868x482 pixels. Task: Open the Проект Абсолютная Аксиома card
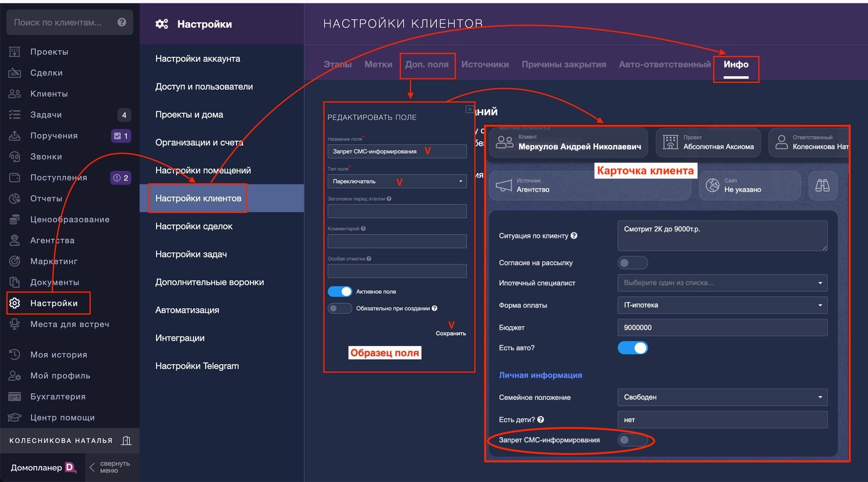click(708, 142)
